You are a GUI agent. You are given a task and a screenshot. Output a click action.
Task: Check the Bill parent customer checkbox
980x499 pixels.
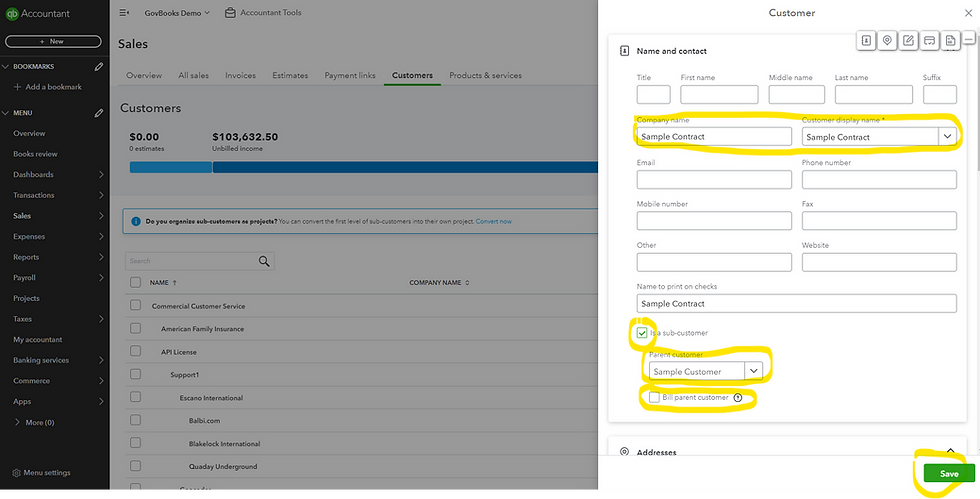(654, 397)
